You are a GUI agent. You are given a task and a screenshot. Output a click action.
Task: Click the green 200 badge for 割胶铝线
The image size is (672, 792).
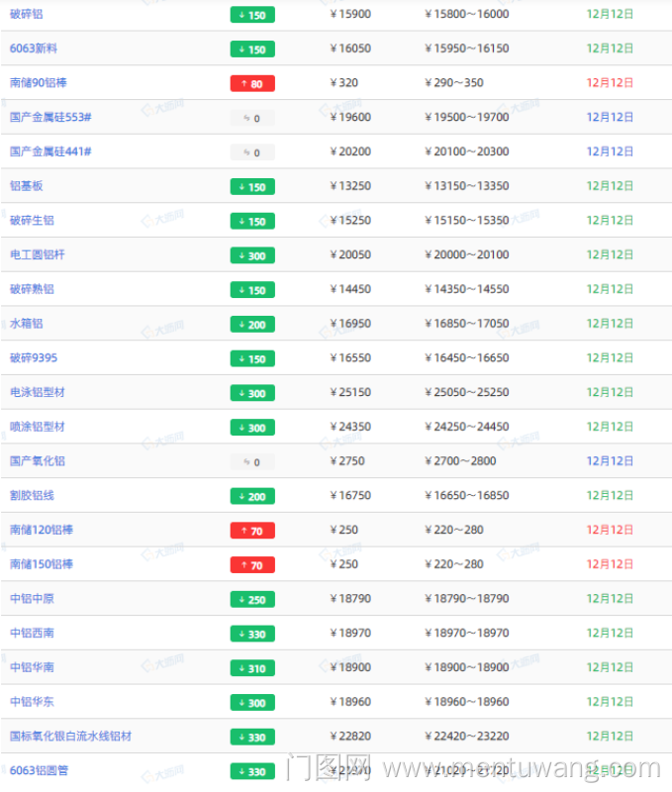pos(252,496)
